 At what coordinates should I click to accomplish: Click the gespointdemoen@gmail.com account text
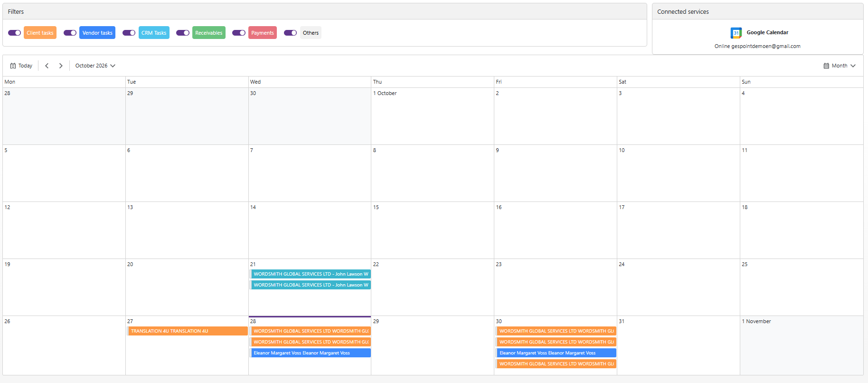click(x=766, y=46)
